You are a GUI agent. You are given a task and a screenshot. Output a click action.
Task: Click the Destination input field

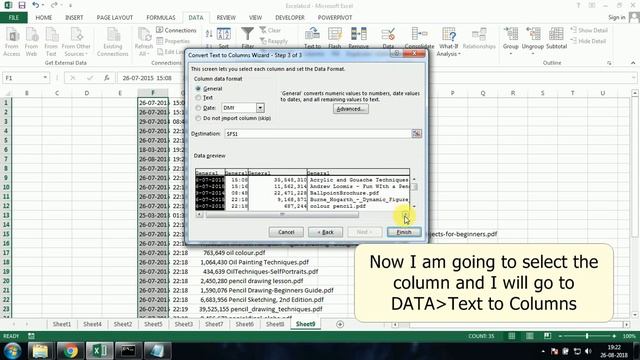click(x=318, y=133)
